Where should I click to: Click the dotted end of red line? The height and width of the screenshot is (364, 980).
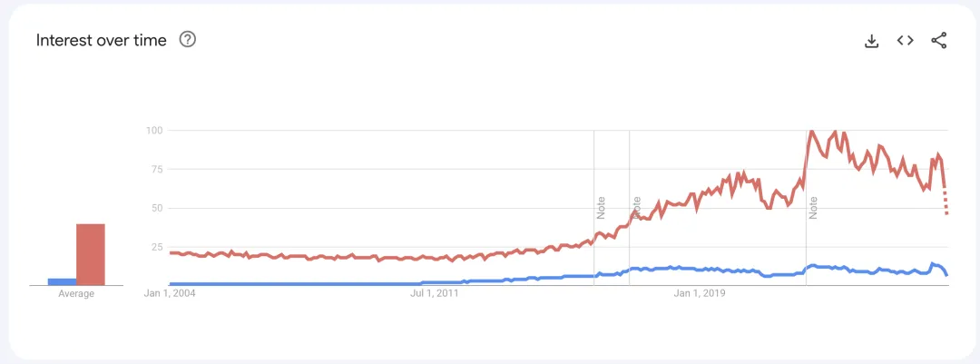946,204
